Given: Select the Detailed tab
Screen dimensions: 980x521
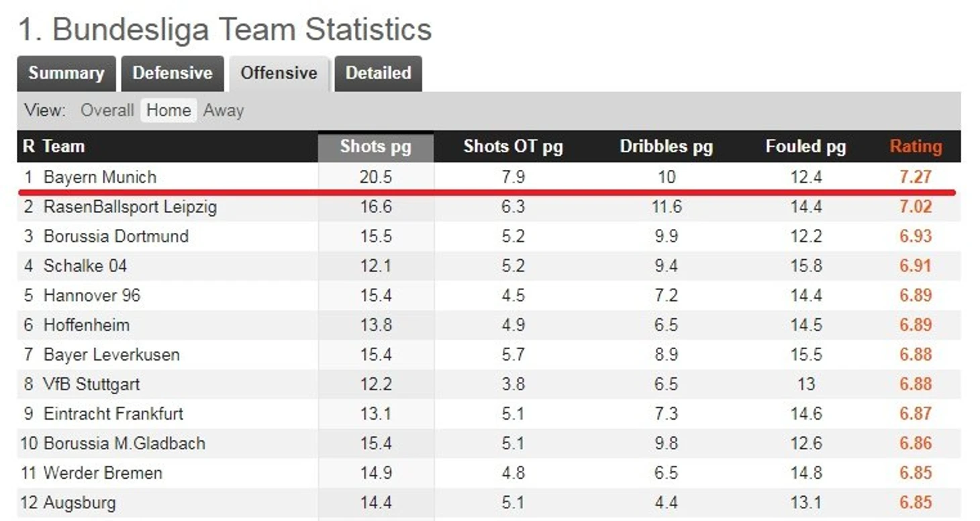Looking at the screenshot, I should click(x=378, y=73).
